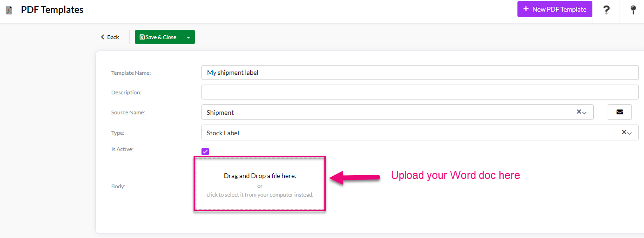Click the Save & Close button

(158, 37)
